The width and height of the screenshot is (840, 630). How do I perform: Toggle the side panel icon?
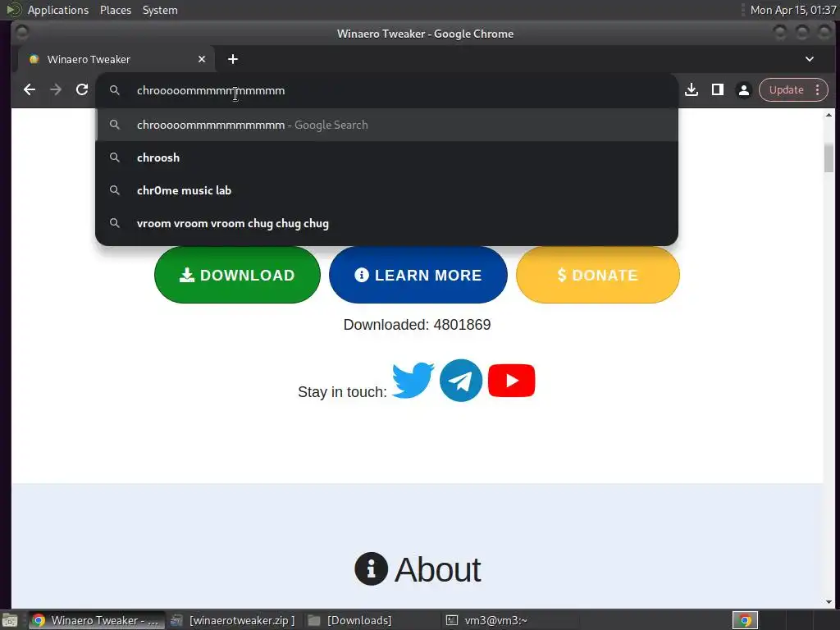[718, 90]
